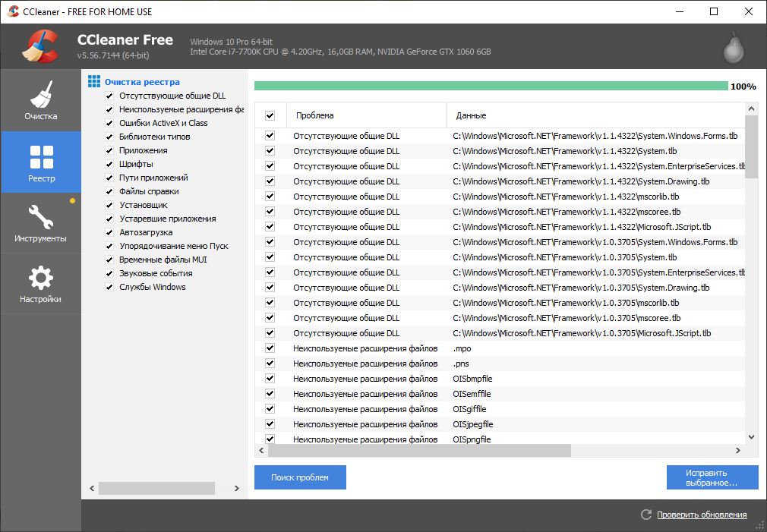The height and width of the screenshot is (532, 767).
Task: Click the scan progress bar
Action: coord(491,87)
